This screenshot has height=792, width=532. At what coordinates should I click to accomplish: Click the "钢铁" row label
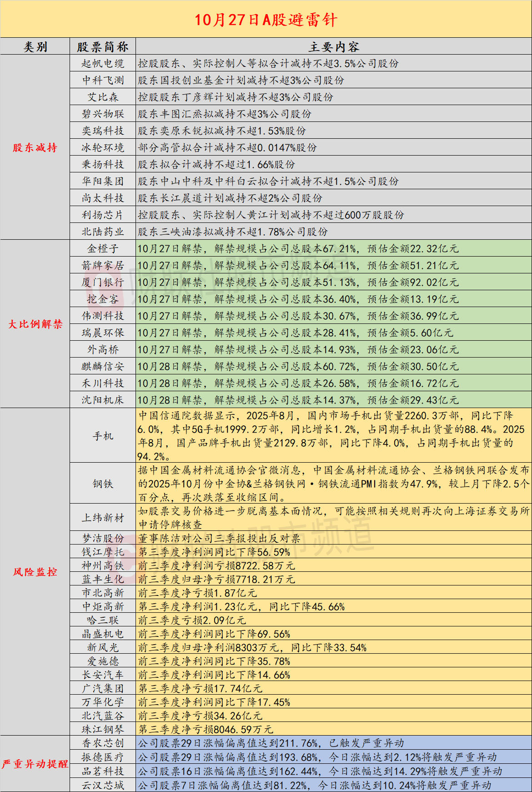103,484
